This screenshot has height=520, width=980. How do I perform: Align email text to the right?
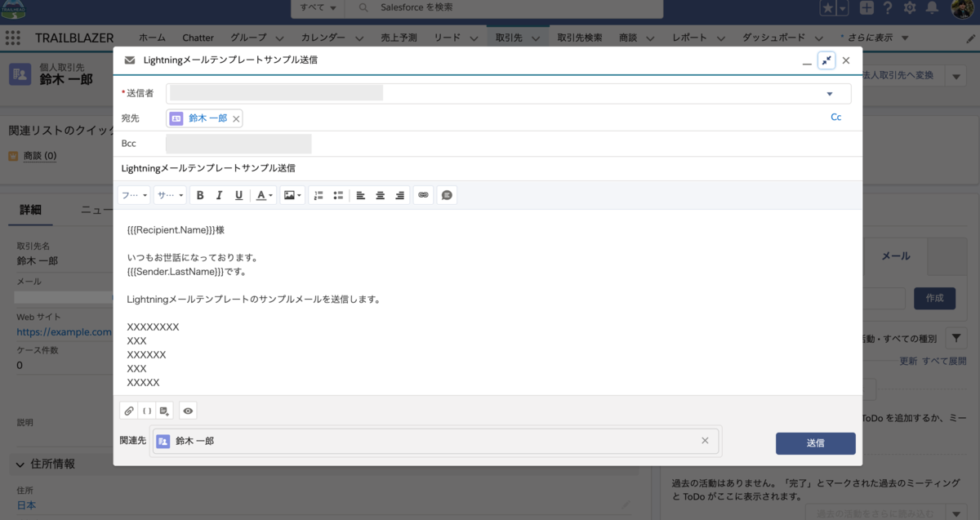(x=399, y=195)
